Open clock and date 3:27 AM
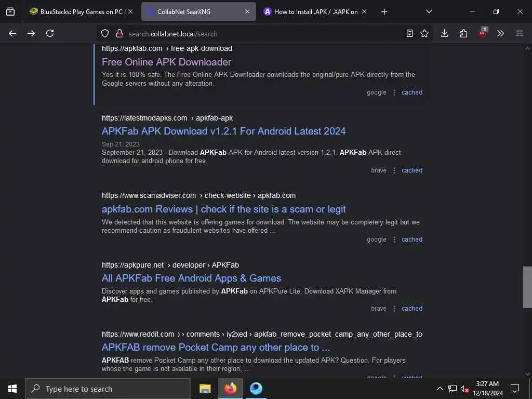Image resolution: width=532 pixels, height=399 pixels. pyautogui.click(x=487, y=389)
